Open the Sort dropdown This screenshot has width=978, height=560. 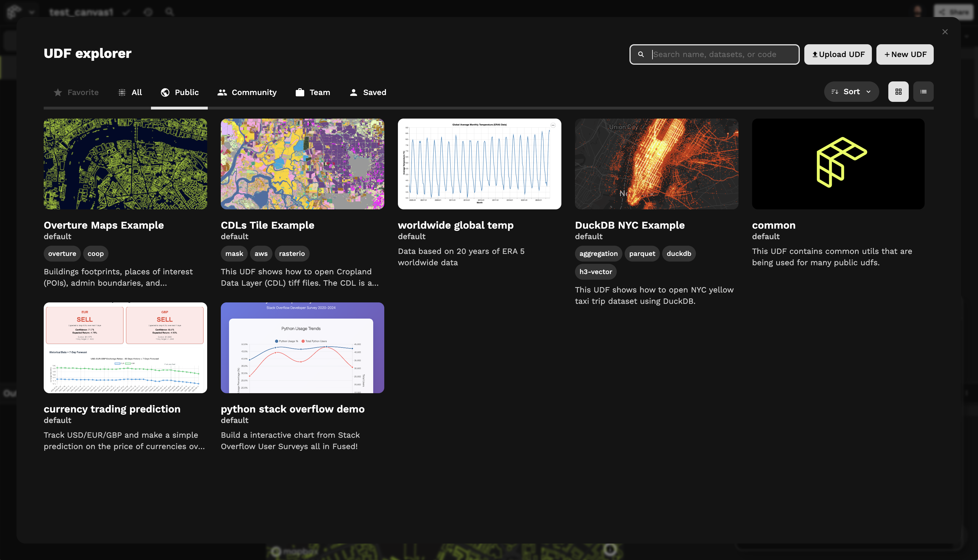[x=851, y=92]
